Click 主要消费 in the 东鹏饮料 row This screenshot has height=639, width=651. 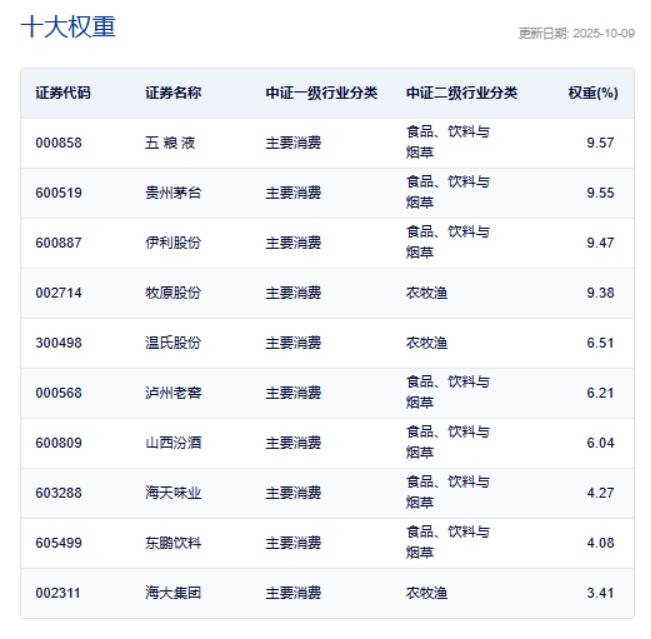pyautogui.click(x=294, y=543)
